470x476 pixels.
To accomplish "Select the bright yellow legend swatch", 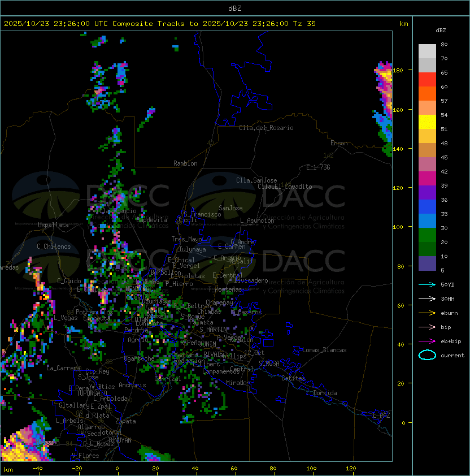I will 427,122.
